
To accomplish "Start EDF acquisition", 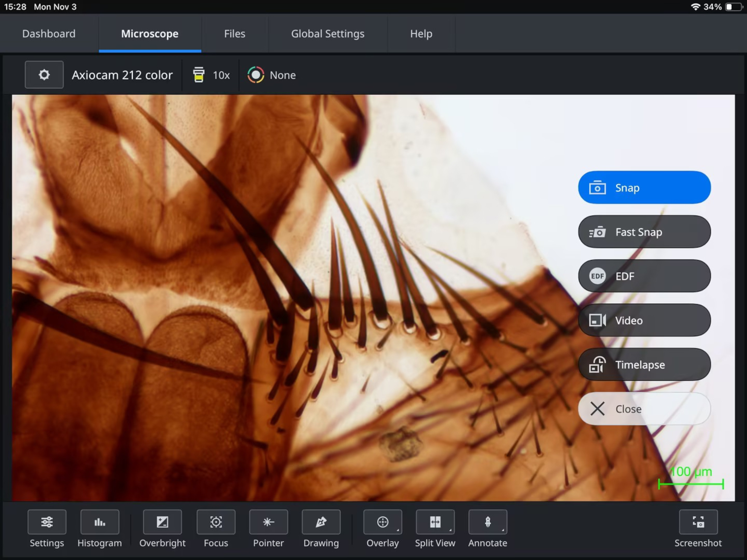I will (644, 276).
